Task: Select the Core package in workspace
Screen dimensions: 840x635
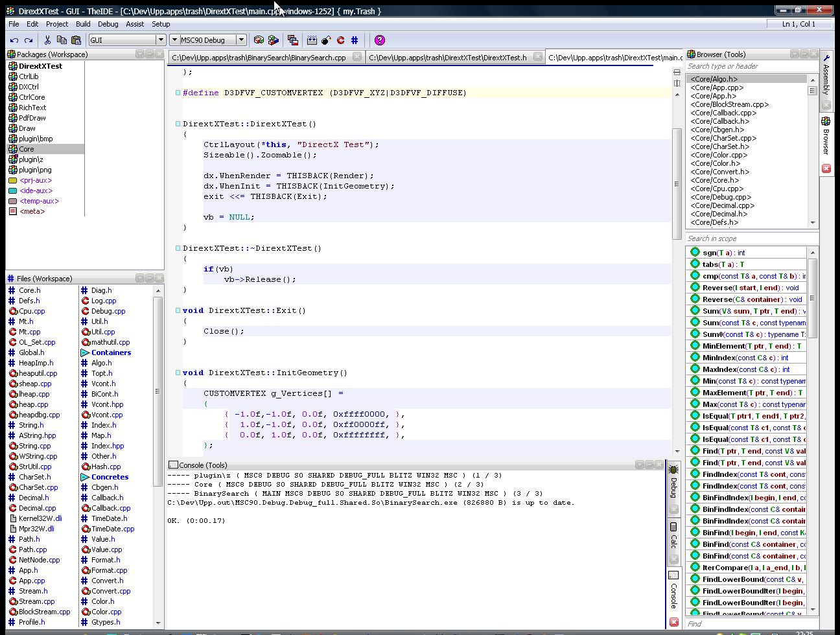Action: pos(27,149)
